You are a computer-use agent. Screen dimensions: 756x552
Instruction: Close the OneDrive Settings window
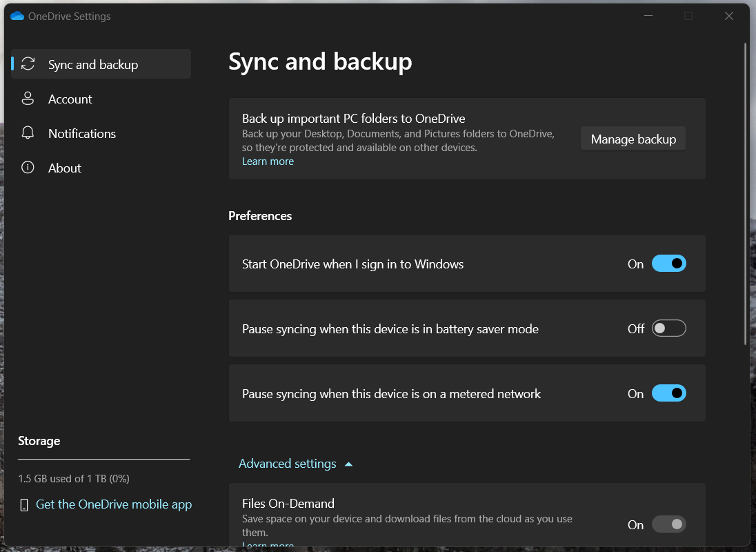[x=729, y=16]
